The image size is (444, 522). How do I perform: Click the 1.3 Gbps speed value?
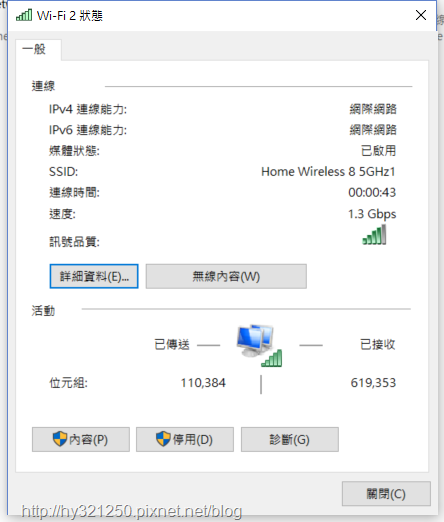(x=372, y=214)
